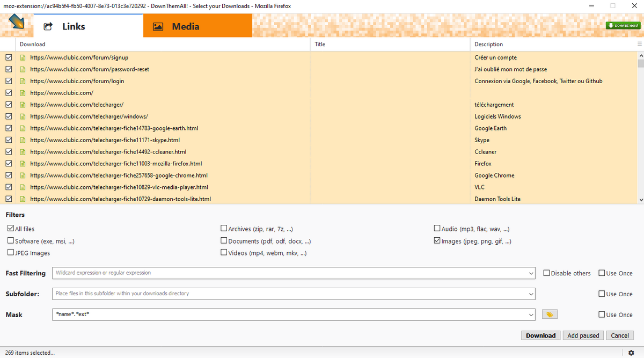This screenshot has width=644, height=358.
Task: Enable the Software (exe, msi) filter
Action: [11, 241]
